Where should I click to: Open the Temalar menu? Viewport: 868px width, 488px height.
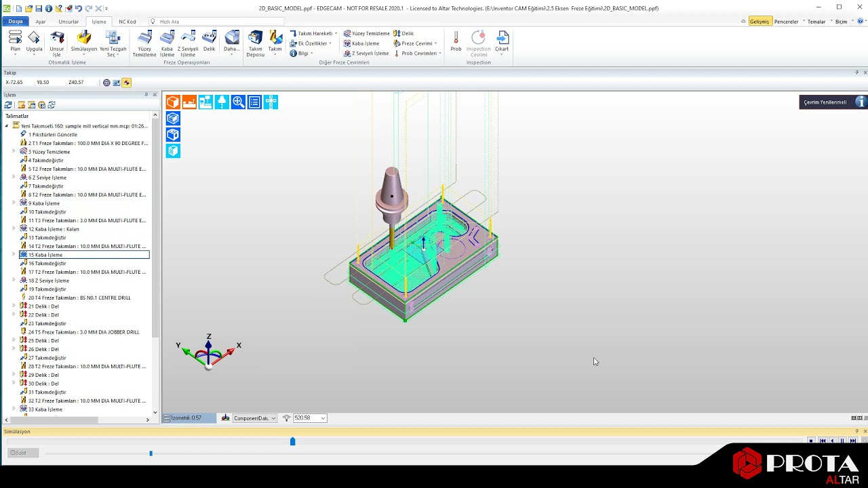pyautogui.click(x=816, y=22)
